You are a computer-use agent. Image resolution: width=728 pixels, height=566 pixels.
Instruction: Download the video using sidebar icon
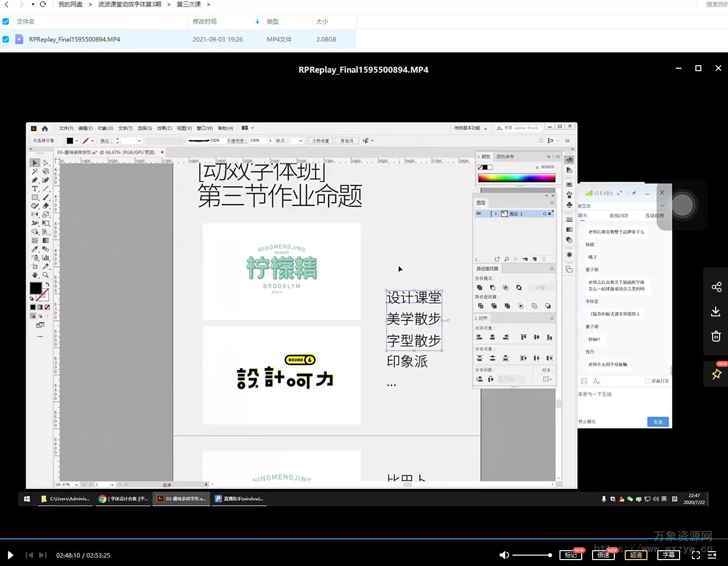pos(716,312)
